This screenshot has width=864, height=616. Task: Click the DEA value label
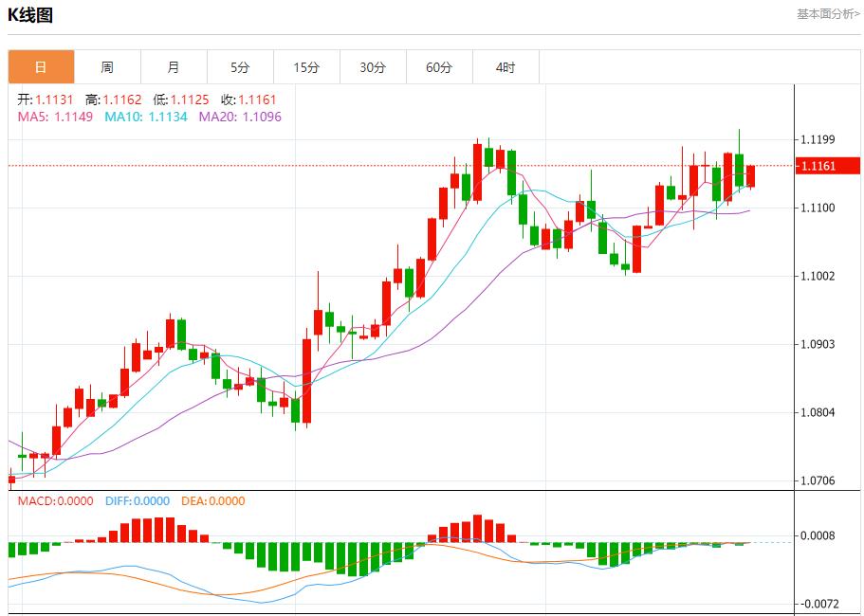pyautogui.click(x=212, y=501)
